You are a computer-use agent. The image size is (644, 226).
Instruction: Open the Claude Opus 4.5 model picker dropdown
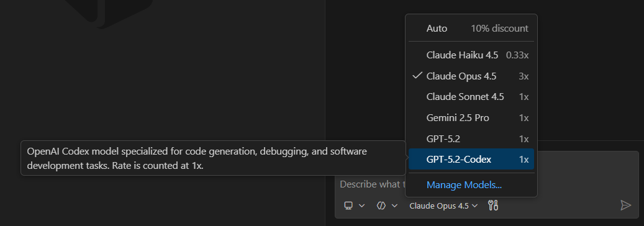coord(443,206)
